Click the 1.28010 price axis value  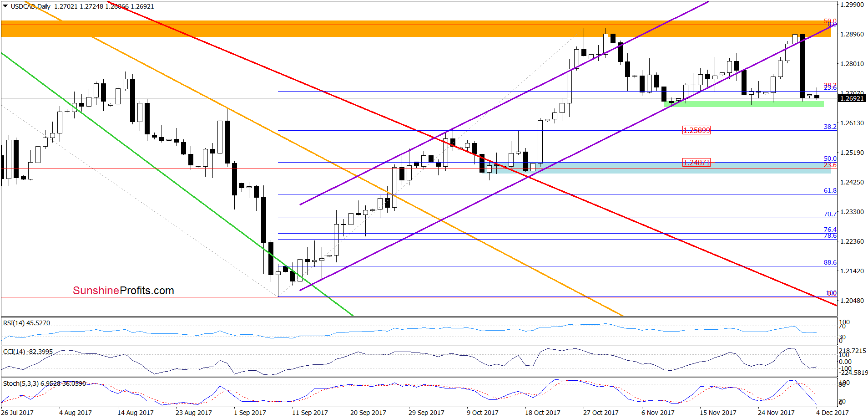coord(852,64)
